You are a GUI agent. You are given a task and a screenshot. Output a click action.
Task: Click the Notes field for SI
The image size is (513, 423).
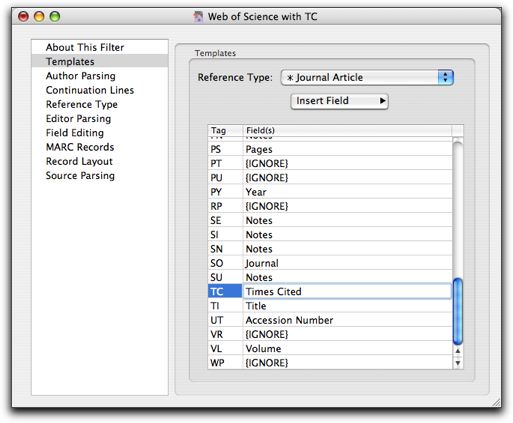point(347,235)
